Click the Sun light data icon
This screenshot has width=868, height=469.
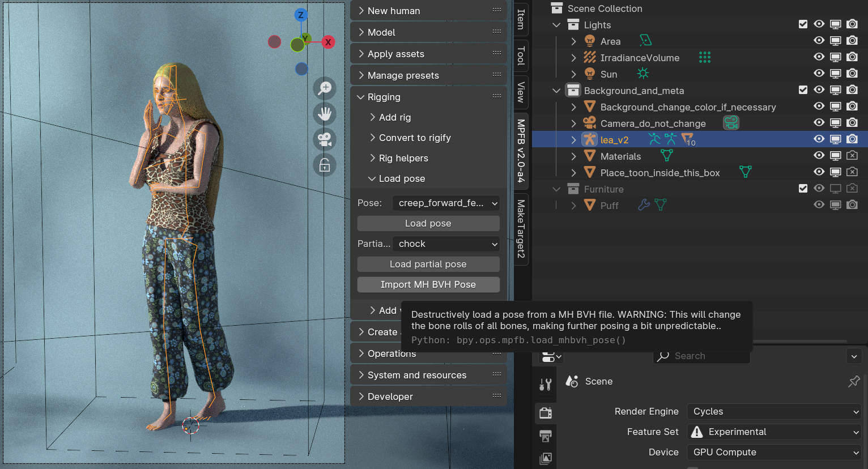(x=643, y=74)
